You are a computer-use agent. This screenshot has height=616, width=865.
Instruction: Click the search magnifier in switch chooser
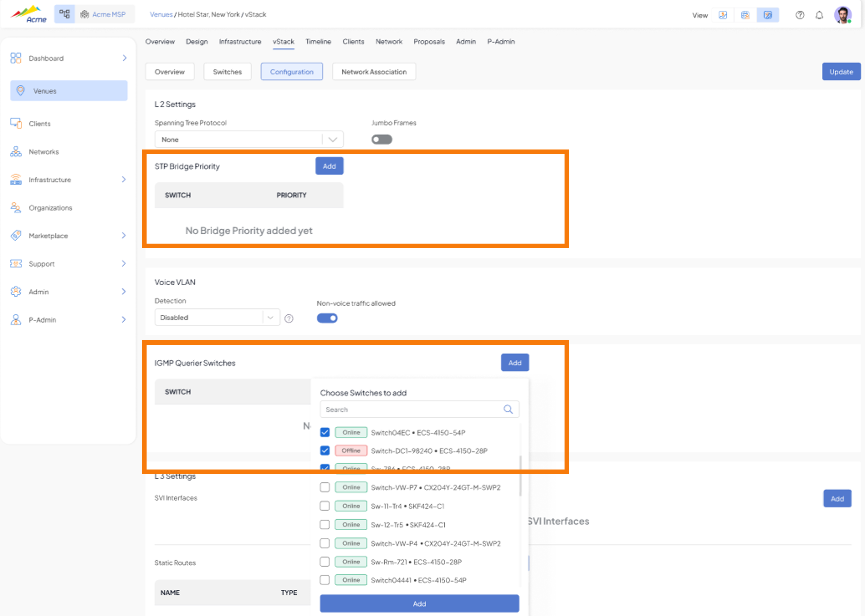point(508,409)
